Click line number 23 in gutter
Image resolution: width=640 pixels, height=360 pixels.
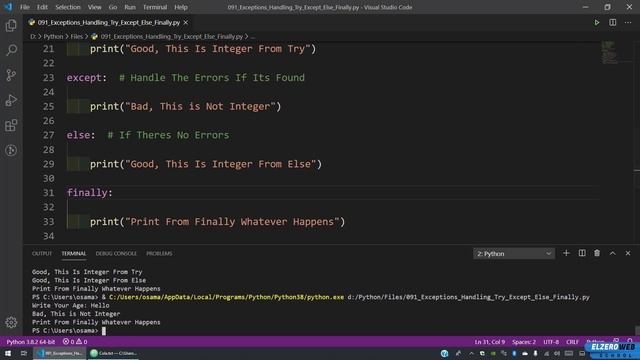coord(48,78)
